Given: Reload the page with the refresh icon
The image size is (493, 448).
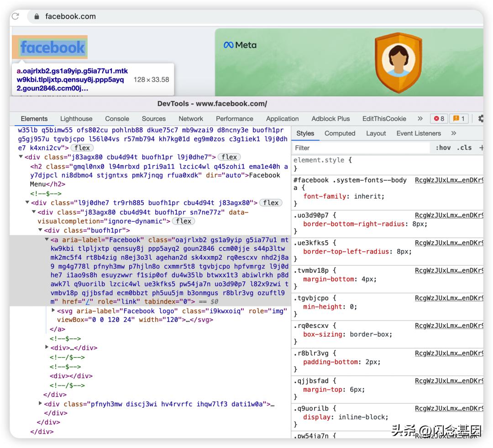Looking at the screenshot, I should pyautogui.click(x=16, y=16).
